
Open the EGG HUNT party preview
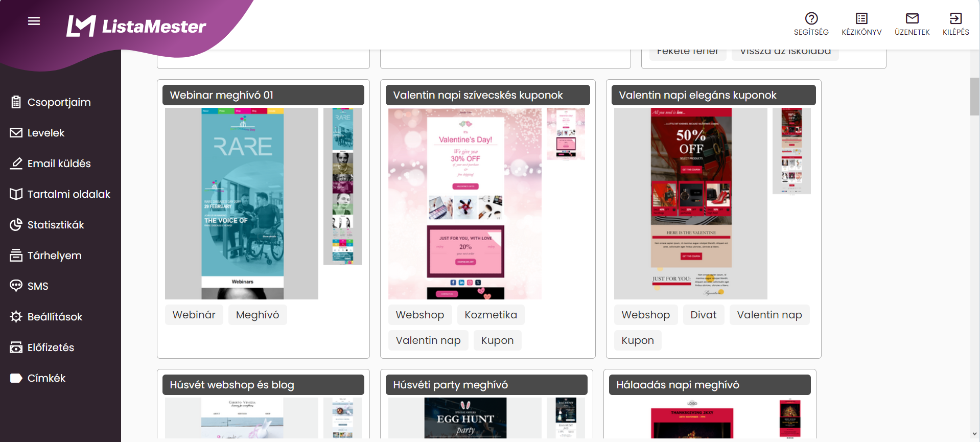coord(465,418)
